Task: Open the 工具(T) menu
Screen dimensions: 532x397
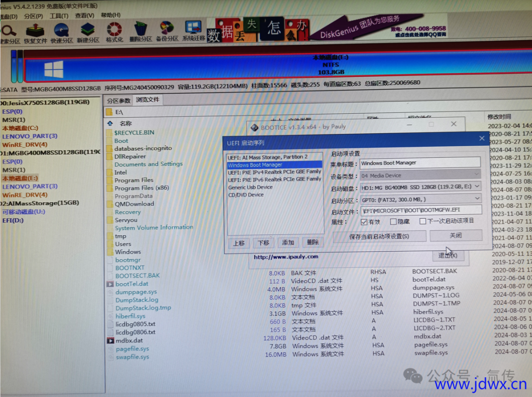Action: click(x=59, y=16)
